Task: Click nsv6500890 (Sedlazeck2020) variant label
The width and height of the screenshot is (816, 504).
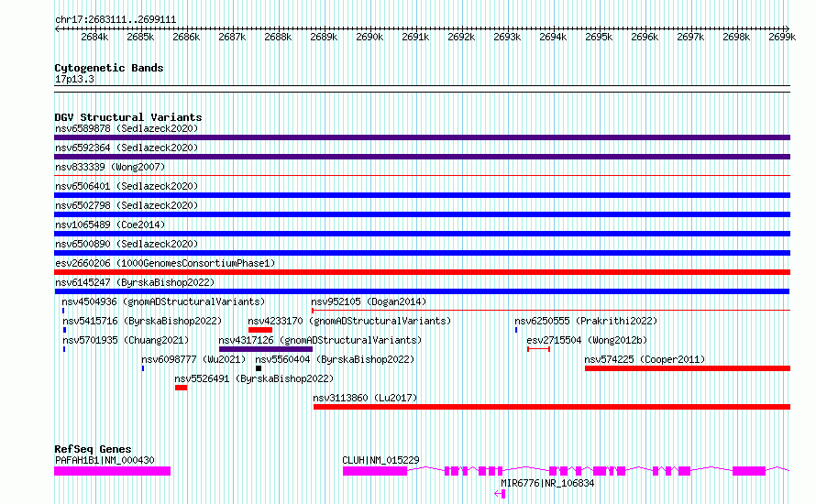Action: pyautogui.click(x=127, y=244)
